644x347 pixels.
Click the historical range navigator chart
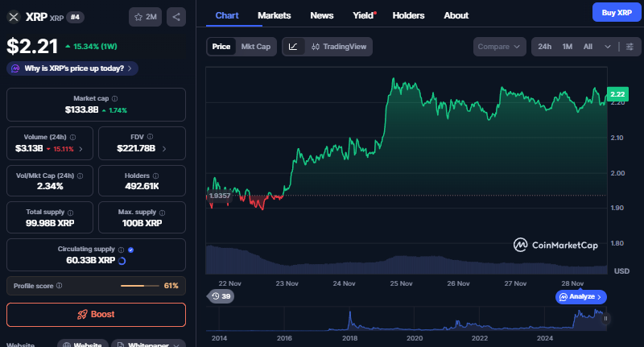coord(405,319)
